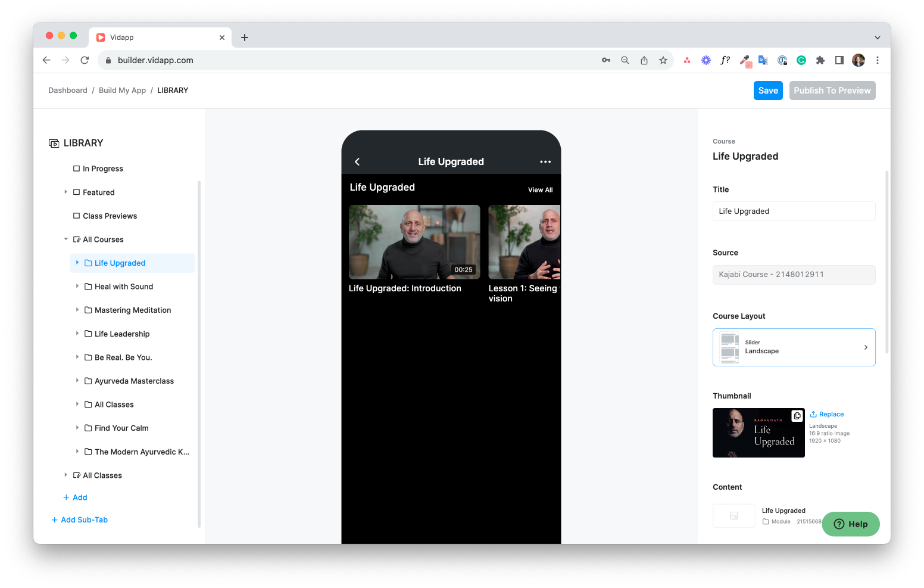Open the browser extensions puzzle icon
Screen dimensions: 924x588
[820, 60]
